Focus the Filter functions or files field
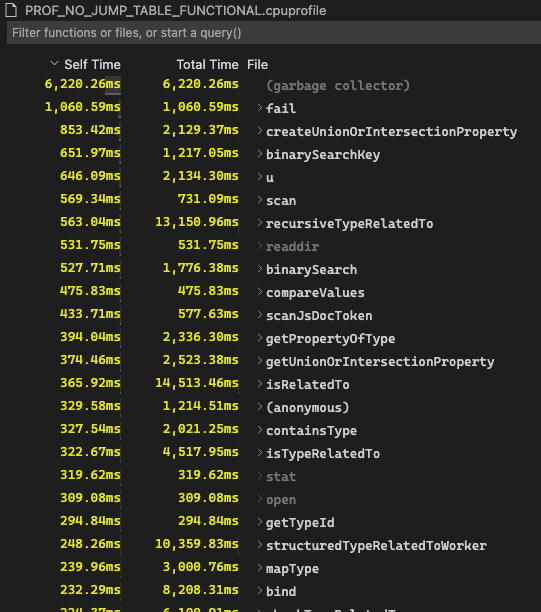The image size is (541, 612). (x=274, y=33)
